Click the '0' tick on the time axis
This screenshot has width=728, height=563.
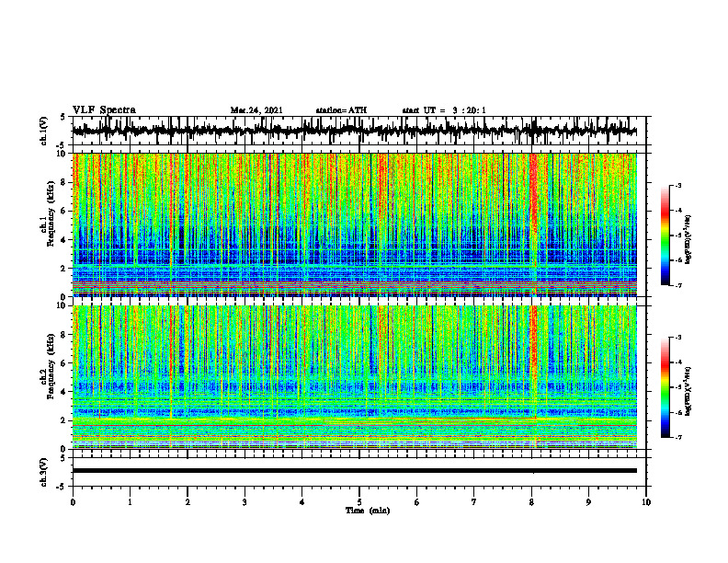tap(73, 502)
